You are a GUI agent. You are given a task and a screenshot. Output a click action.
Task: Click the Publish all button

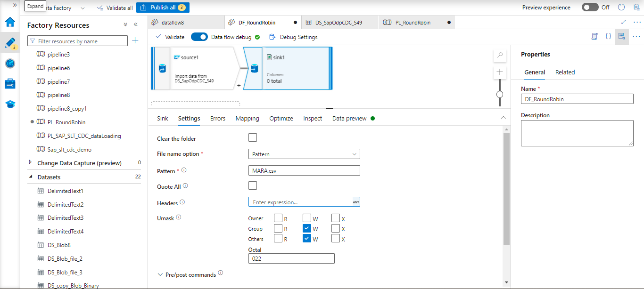(163, 8)
